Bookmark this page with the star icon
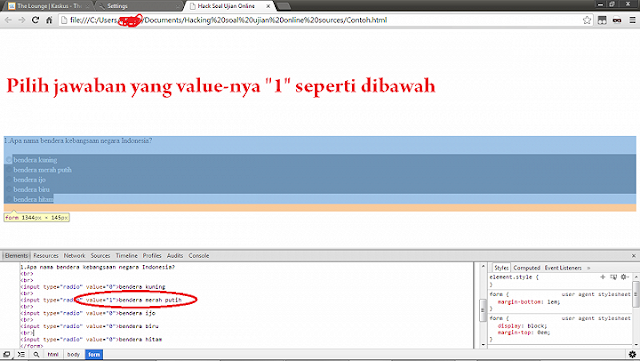 (587, 20)
